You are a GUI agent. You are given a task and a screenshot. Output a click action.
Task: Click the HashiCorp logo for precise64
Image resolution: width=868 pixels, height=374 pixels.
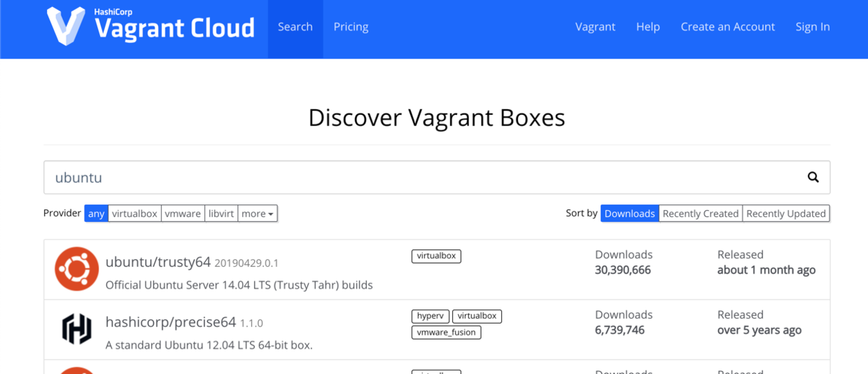(x=77, y=329)
